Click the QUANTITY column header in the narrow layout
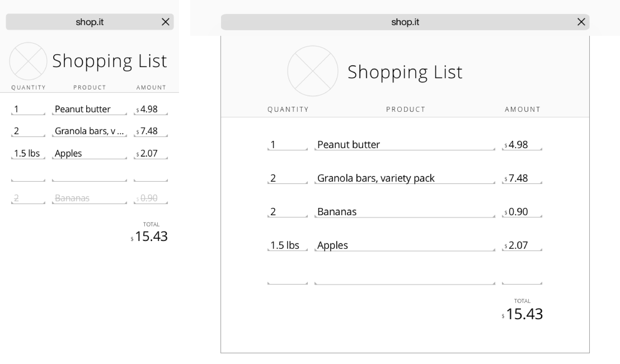Screen dimensions: 620x364 pyautogui.click(x=29, y=87)
